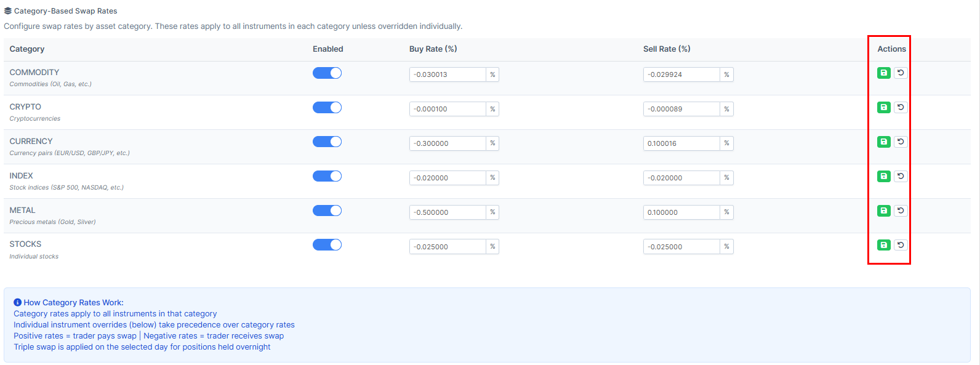
Task: Toggle the CRYPTO category enabled switch
Action: click(x=327, y=108)
